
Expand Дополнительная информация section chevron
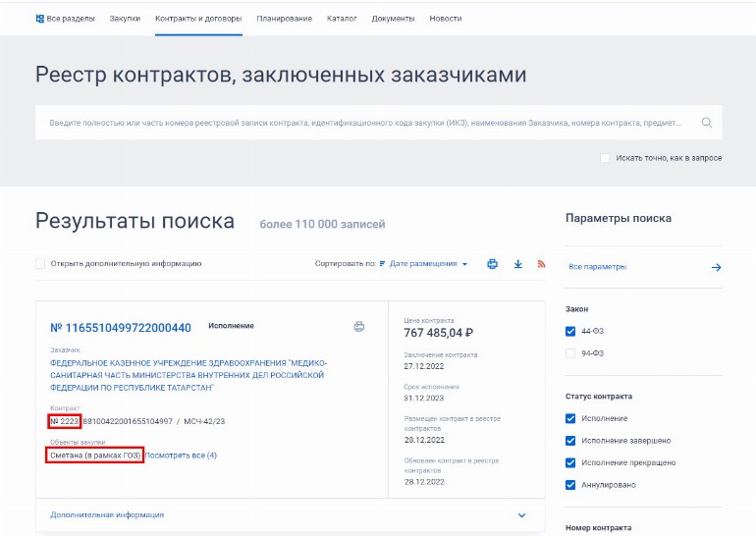(521, 514)
